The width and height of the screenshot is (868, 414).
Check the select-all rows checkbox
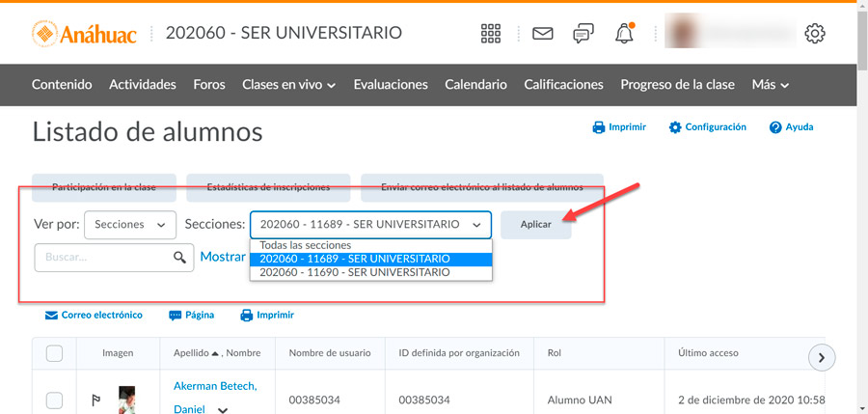pyautogui.click(x=55, y=353)
